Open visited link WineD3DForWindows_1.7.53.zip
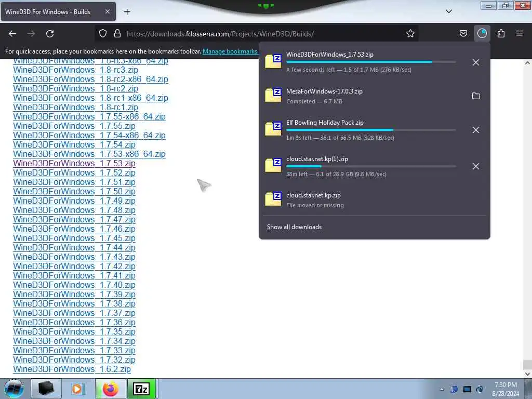Viewport: 532px width, 399px height. coord(74,163)
